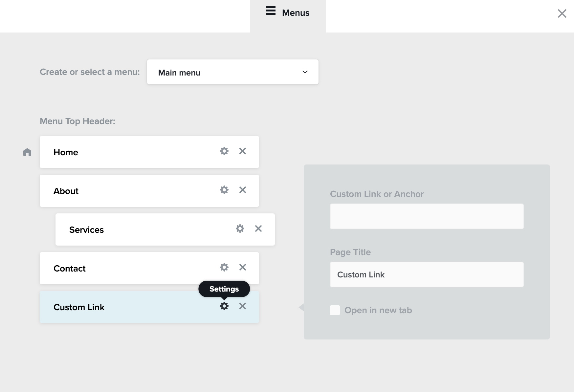Viewport: 574px width, 392px height.
Task: Click the hamburger icon in Menus tab
Action: point(271,11)
